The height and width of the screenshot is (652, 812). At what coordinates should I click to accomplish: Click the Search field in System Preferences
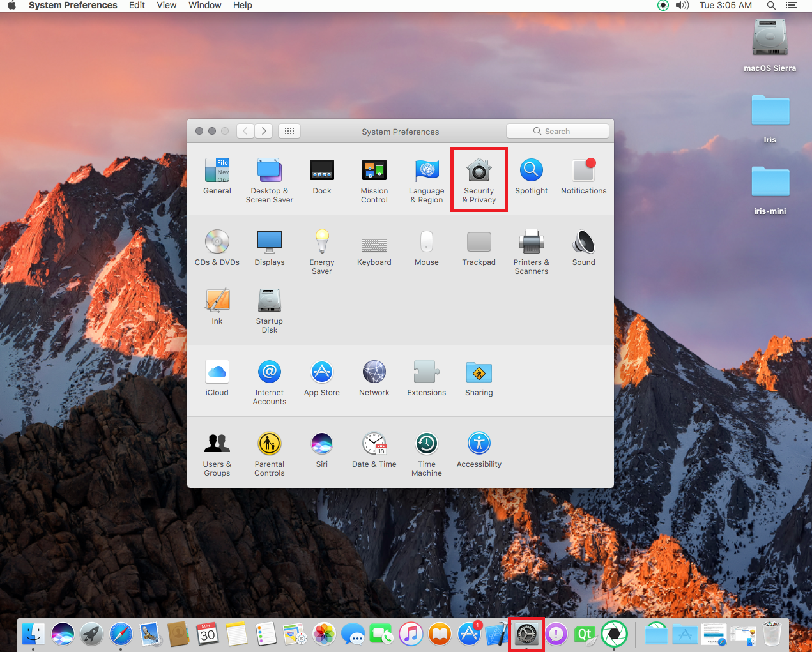click(x=558, y=131)
